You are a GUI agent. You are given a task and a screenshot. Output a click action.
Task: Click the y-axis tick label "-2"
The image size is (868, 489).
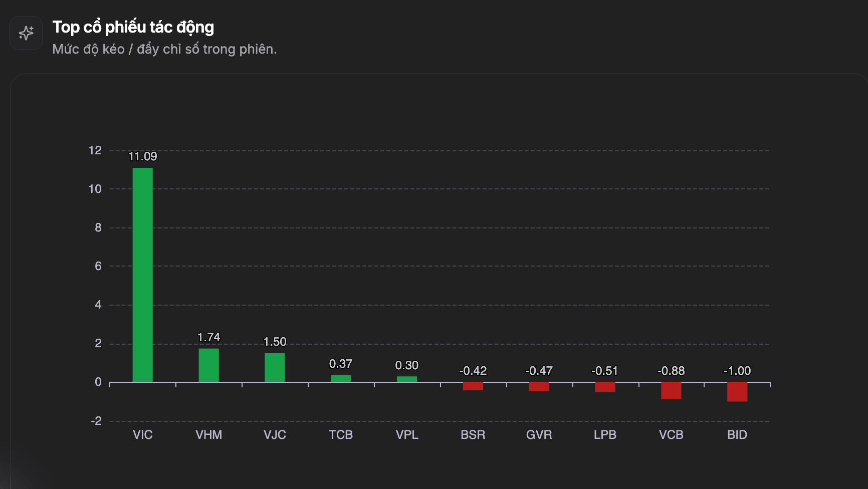click(x=96, y=421)
